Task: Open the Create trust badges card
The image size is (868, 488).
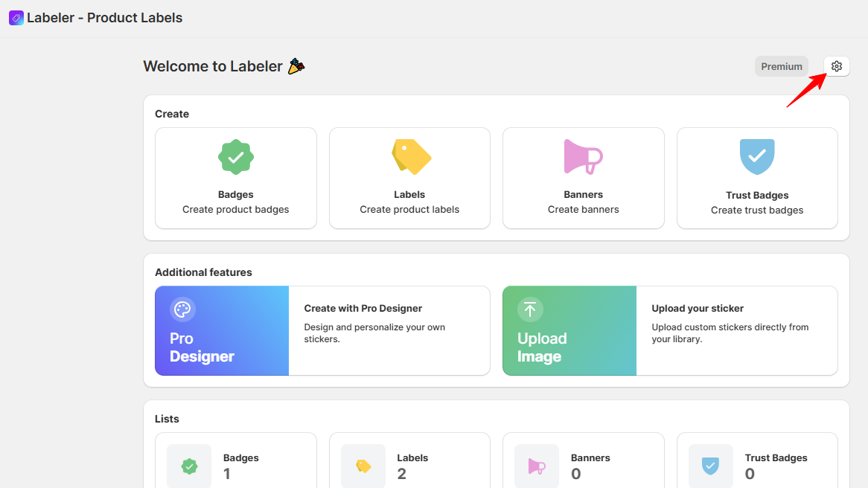Action: [x=757, y=178]
